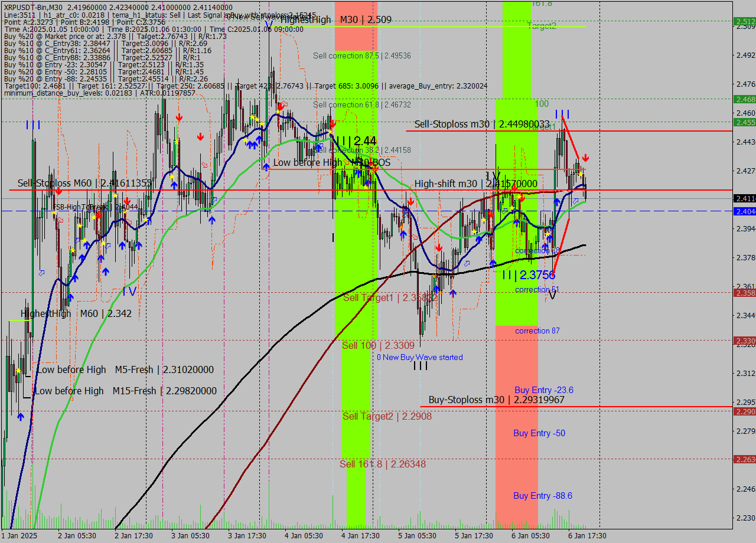Click the red 2.263 price tag

(745, 459)
